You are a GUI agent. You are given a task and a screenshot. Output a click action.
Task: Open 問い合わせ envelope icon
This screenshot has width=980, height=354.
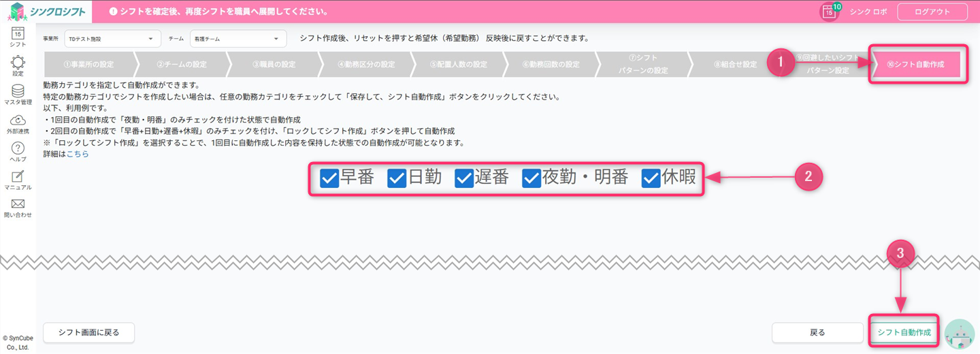click(x=18, y=205)
